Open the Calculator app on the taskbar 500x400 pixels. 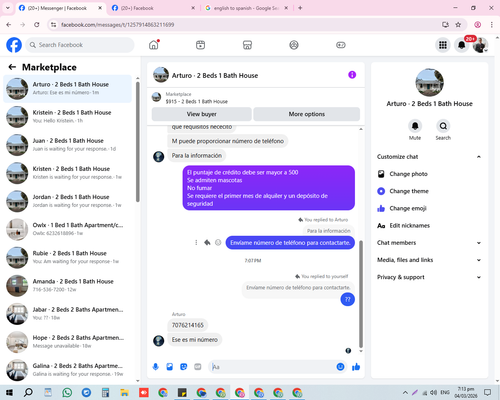click(105, 392)
